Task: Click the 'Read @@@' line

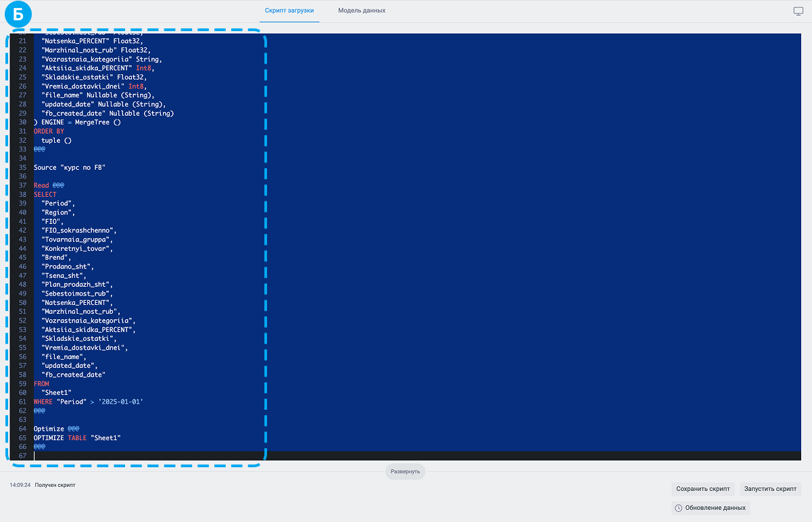Action: click(49, 185)
